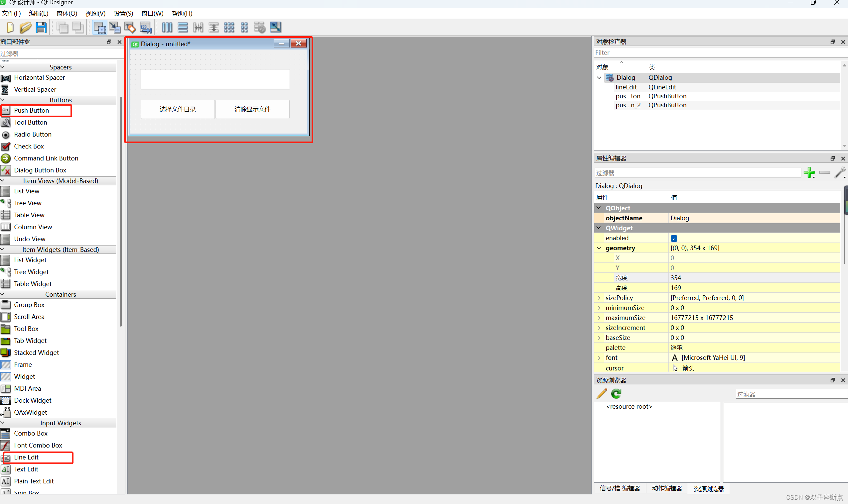Apply horizontal layout from toolbar
The image size is (848, 504).
pos(167,28)
